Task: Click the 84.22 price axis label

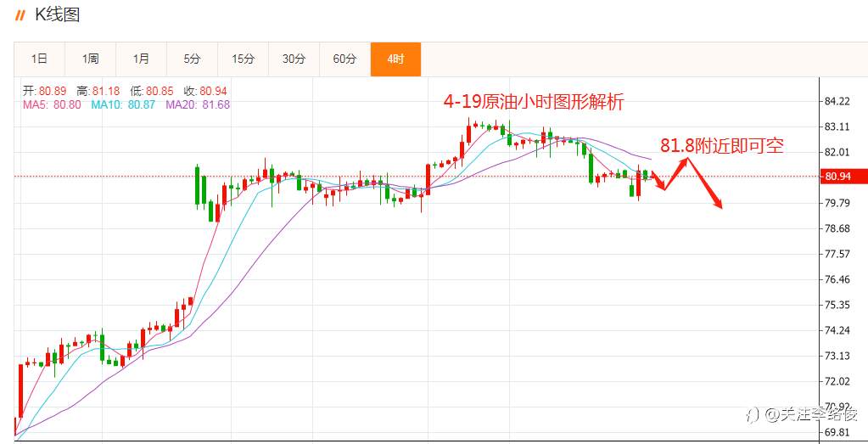Action: point(837,101)
